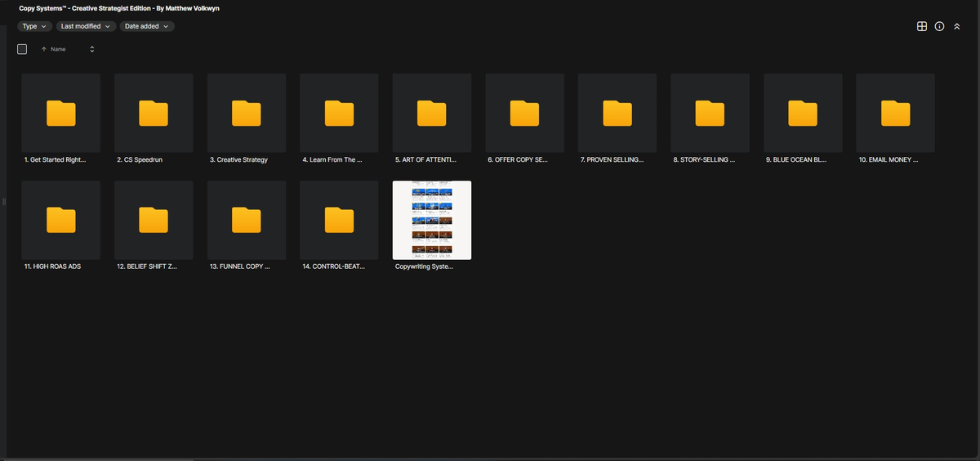The height and width of the screenshot is (461, 980).
Task: Open the 9. BLUE OCEAN folder icon
Action: click(x=803, y=113)
